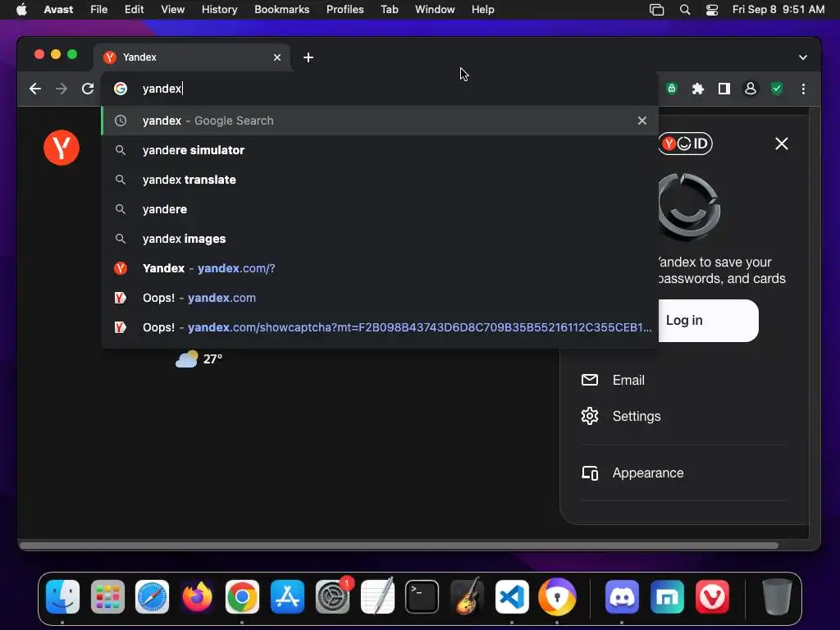Launch Google Chrome from the Dock
The height and width of the screenshot is (630, 840).
click(x=242, y=597)
